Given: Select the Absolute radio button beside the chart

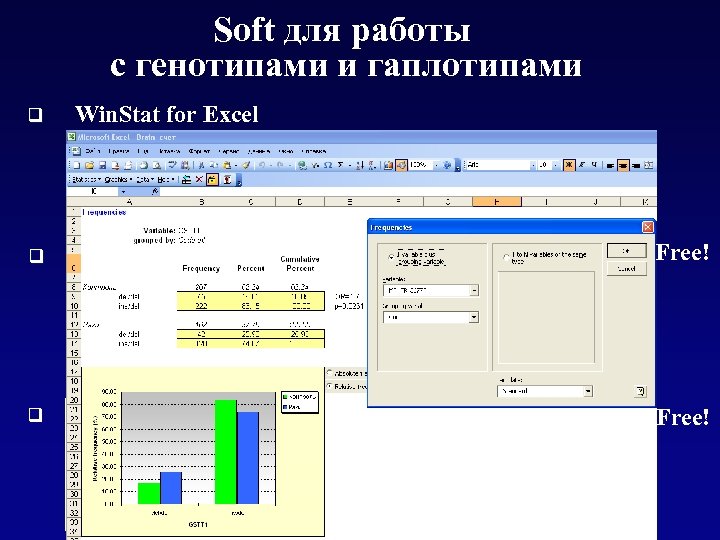Looking at the screenshot, I should coord(329,373).
